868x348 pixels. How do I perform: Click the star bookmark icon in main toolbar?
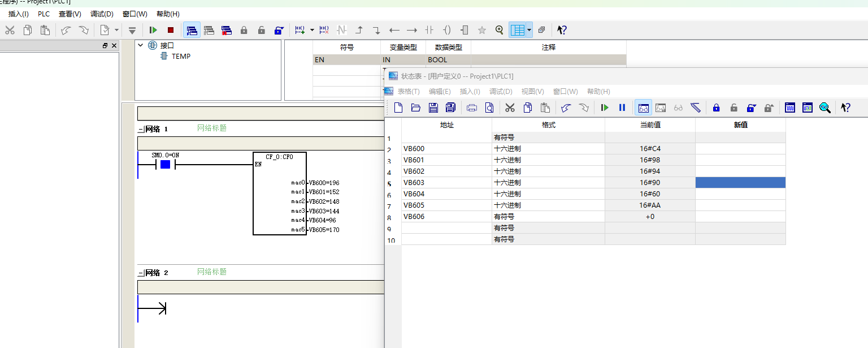coord(482,30)
